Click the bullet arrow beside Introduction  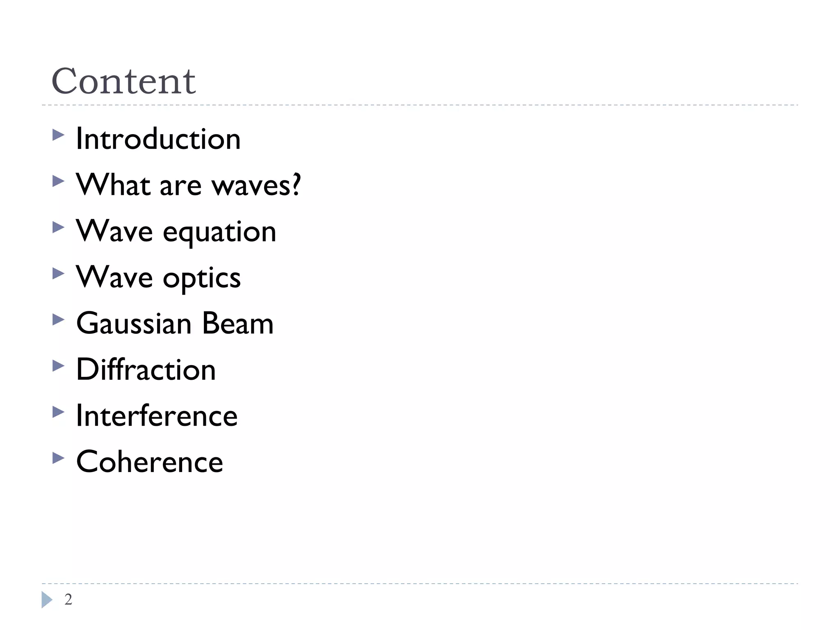pyautogui.click(x=58, y=135)
